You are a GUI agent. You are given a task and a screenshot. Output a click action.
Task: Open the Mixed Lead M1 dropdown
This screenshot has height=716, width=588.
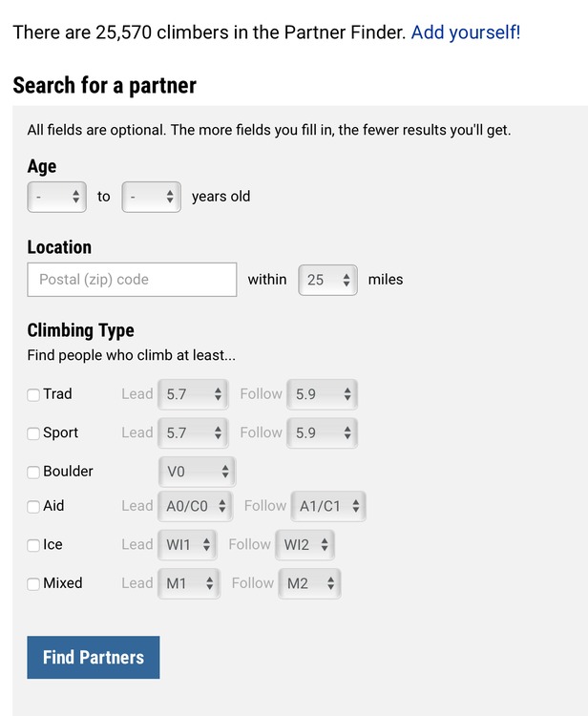189,583
